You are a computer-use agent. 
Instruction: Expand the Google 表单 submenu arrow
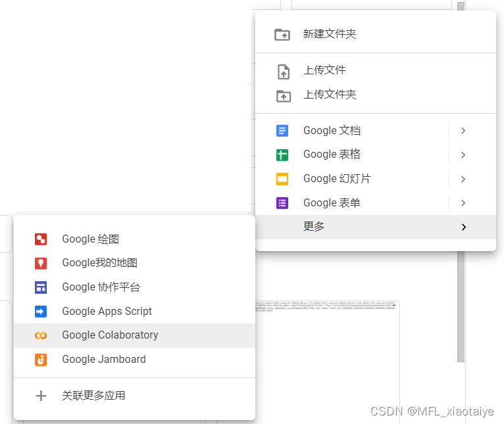[x=463, y=203]
